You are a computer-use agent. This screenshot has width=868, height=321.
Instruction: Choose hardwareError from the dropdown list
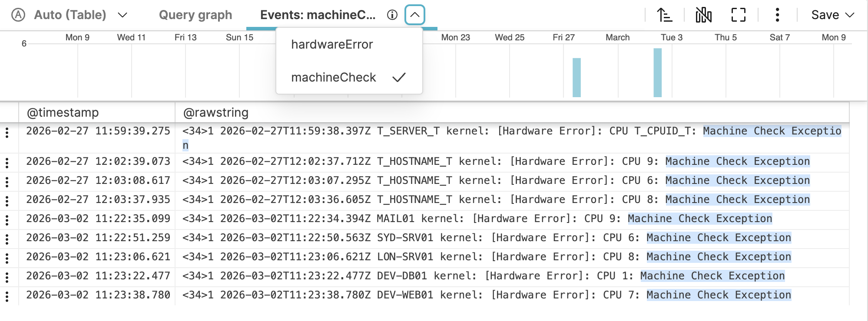coord(332,45)
